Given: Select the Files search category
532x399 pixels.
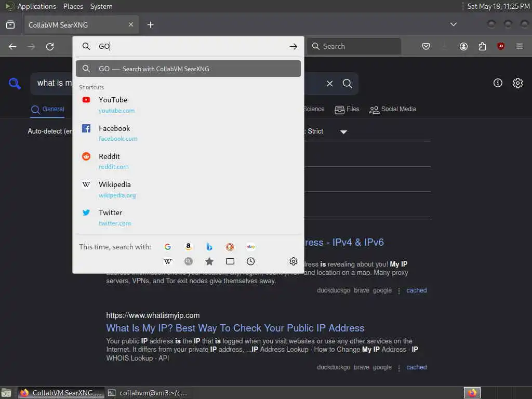Looking at the screenshot, I should pyautogui.click(x=347, y=109).
